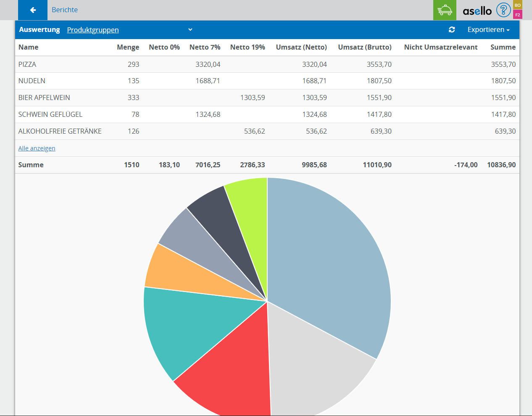Select the SCHWEIN GEFLÜGEL row name

pyautogui.click(x=50, y=114)
